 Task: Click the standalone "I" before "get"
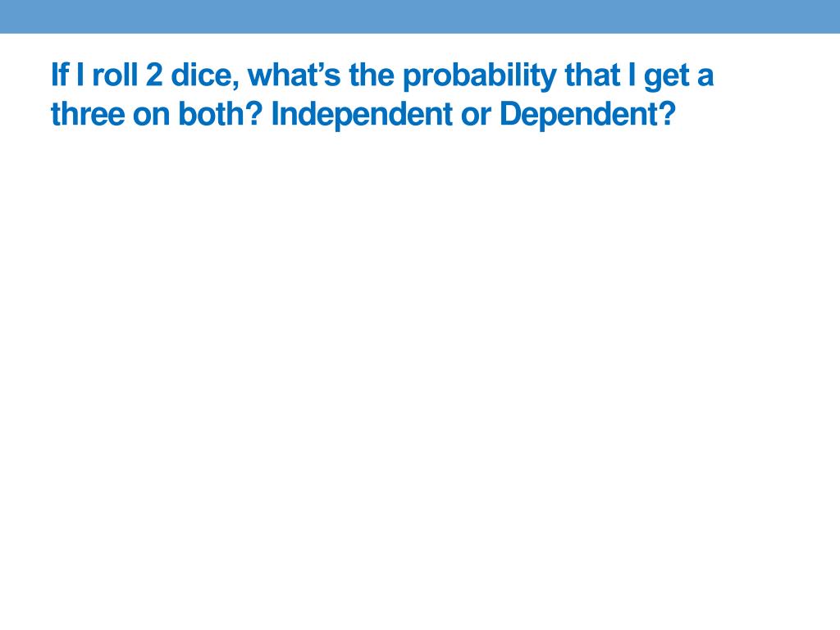[632, 75]
